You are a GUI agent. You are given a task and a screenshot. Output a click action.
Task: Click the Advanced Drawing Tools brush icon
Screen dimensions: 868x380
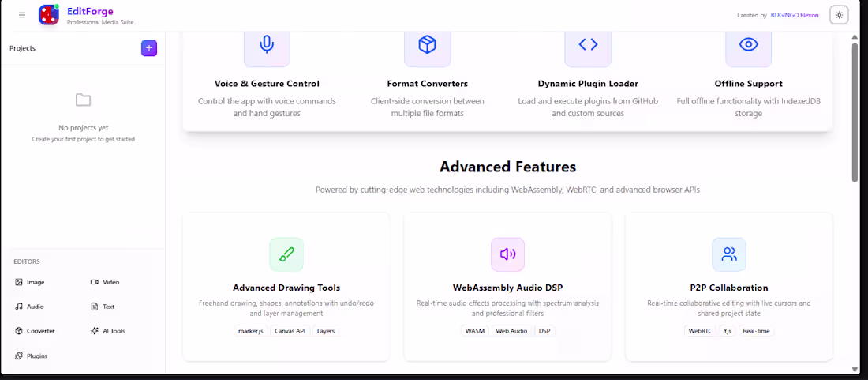pyautogui.click(x=286, y=254)
